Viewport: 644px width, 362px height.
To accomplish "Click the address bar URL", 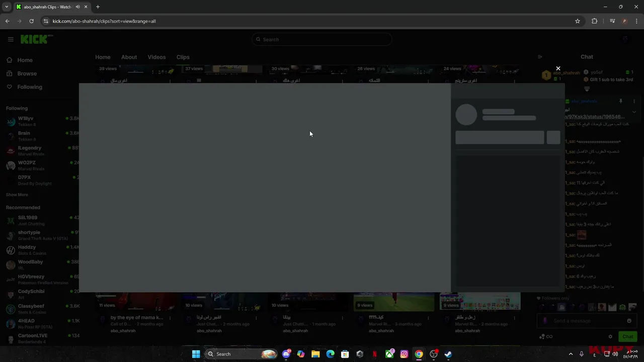I will (104, 21).
